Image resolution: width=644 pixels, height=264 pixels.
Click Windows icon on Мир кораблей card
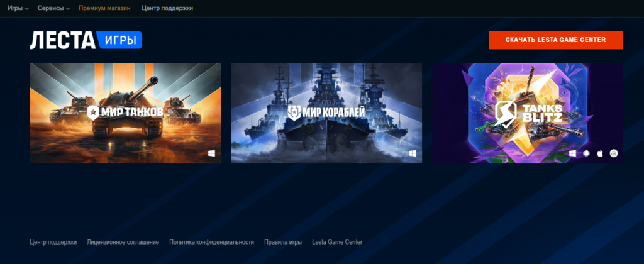(x=413, y=153)
